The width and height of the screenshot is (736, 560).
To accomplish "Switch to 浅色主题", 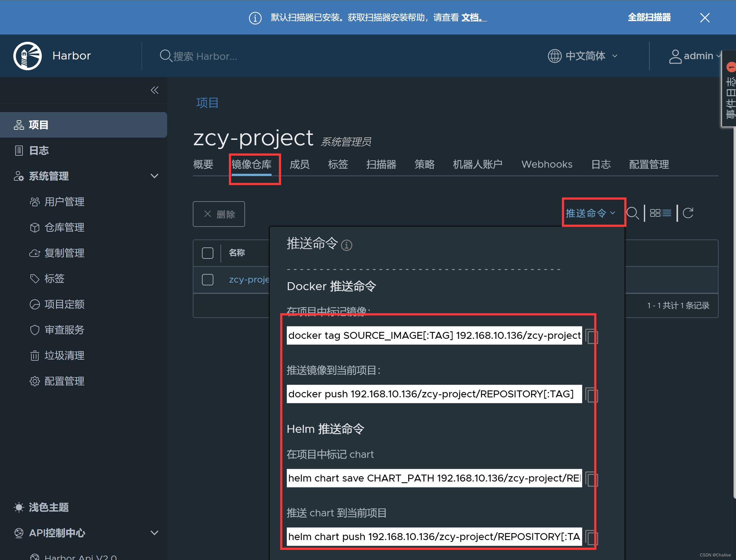I will (x=42, y=507).
